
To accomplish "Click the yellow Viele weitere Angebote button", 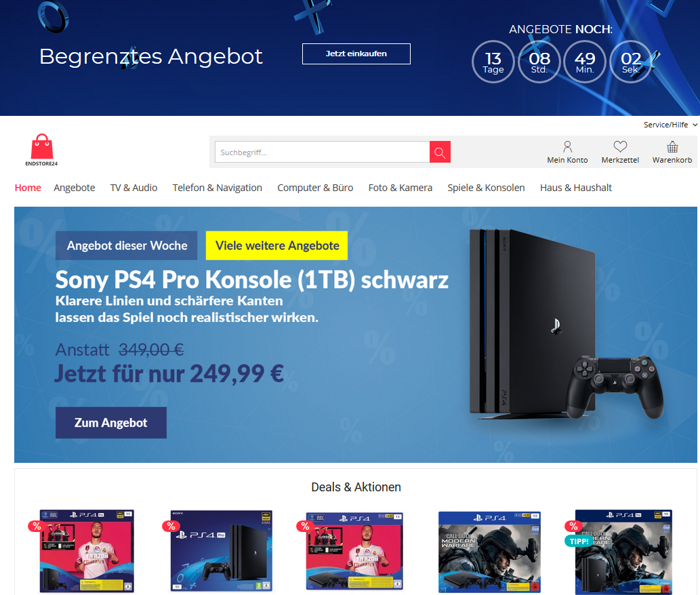I will [x=276, y=245].
